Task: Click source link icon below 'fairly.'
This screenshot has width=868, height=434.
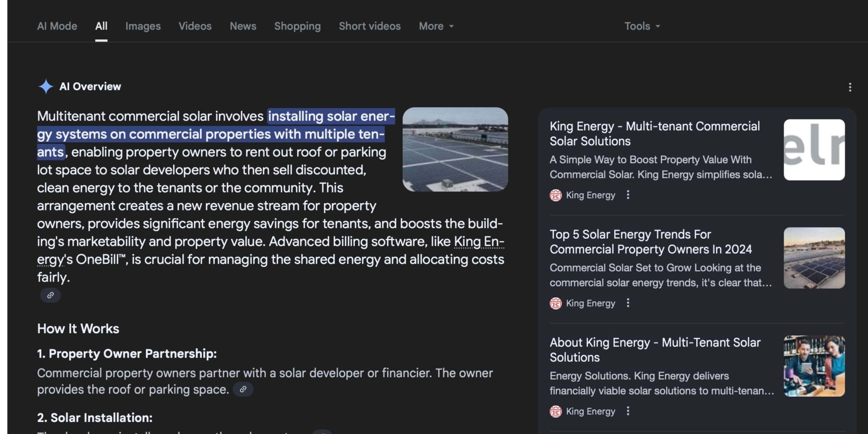Action: 50,295
